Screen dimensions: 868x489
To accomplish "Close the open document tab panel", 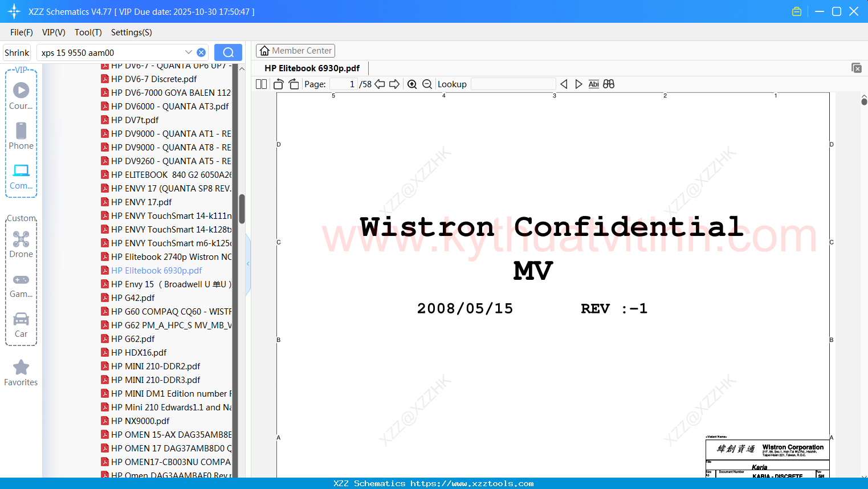I will click(x=857, y=68).
